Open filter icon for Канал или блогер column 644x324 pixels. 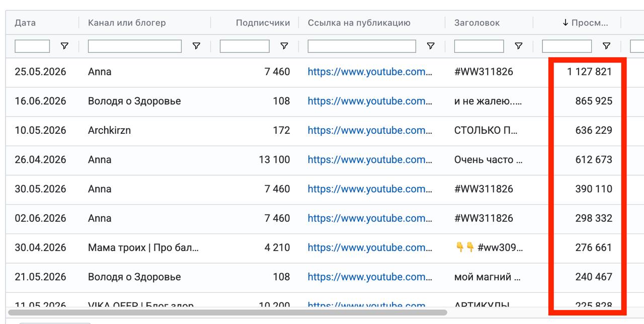[196, 46]
